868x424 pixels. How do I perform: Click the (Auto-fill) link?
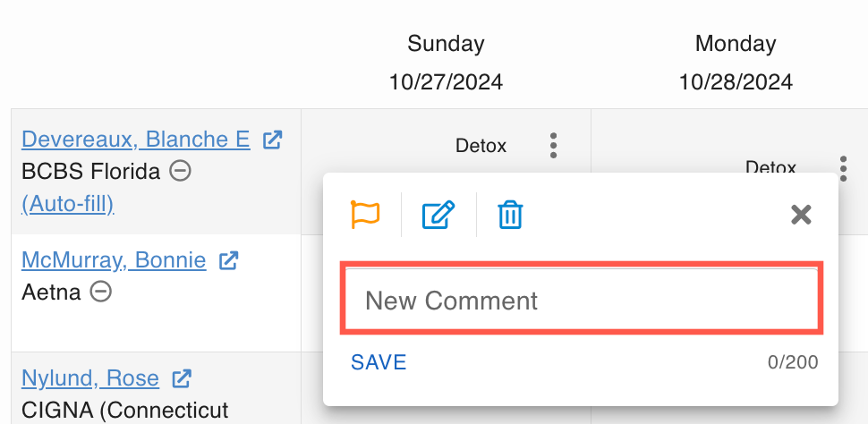[x=68, y=204]
